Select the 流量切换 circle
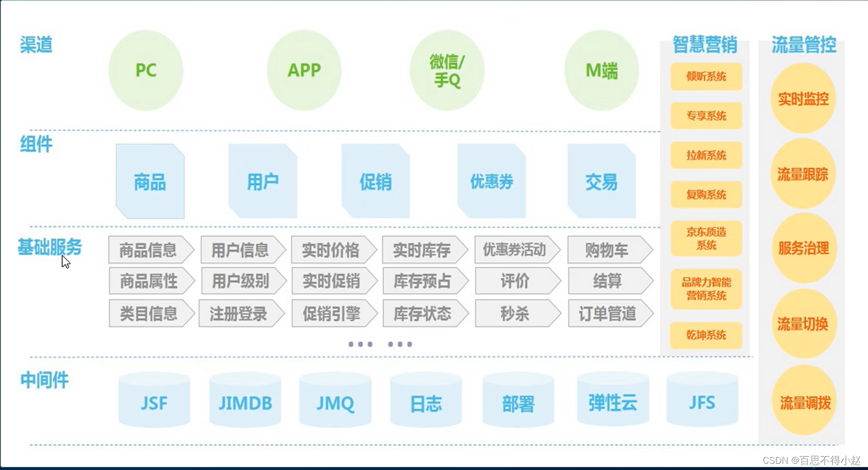 804,324
